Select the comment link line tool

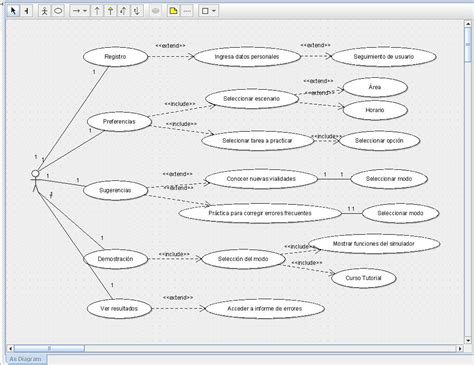pyautogui.click(x=187, y=11)
